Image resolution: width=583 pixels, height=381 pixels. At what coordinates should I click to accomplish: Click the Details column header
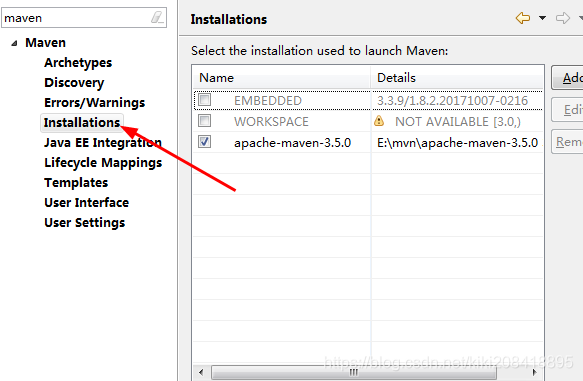point(457,78)
